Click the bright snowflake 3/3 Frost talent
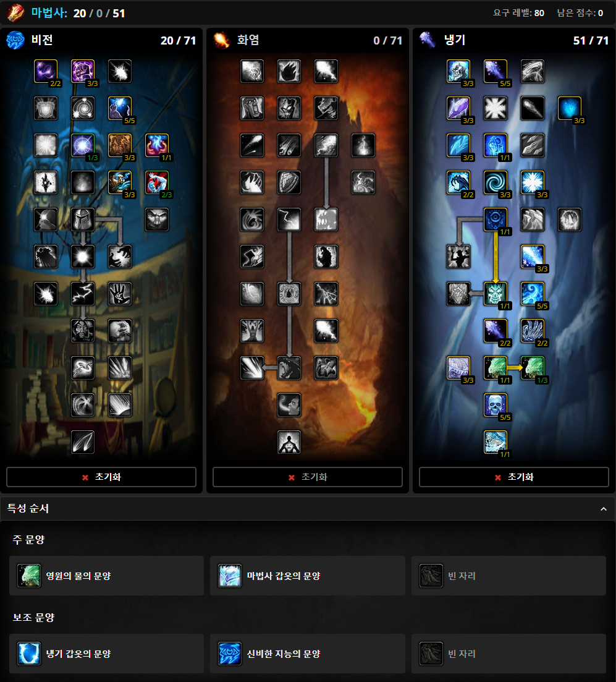Viewport: 616px width, 682px height. point(533,182)
